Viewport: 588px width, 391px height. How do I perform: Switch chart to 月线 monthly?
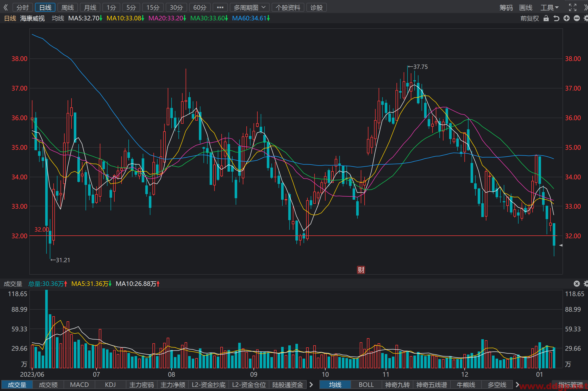tap(90, 7)
